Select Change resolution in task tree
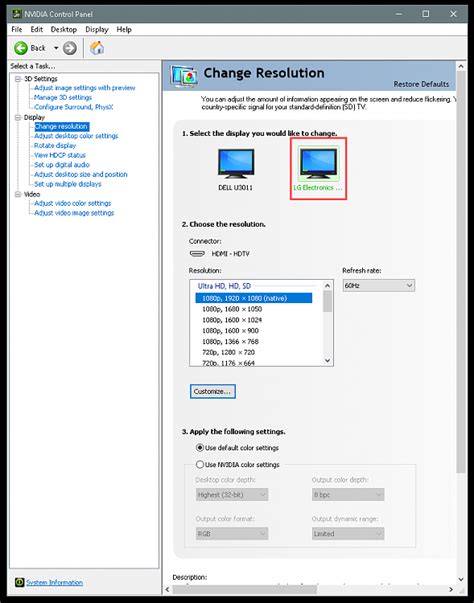This screenshot has height=603, width=474. tap(62, 127)
